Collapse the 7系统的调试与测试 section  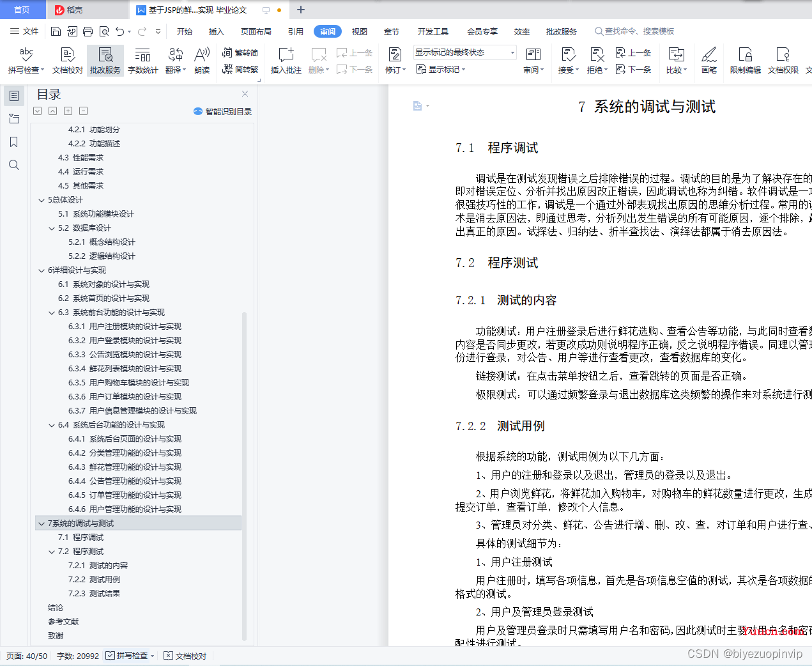point(42,523)
